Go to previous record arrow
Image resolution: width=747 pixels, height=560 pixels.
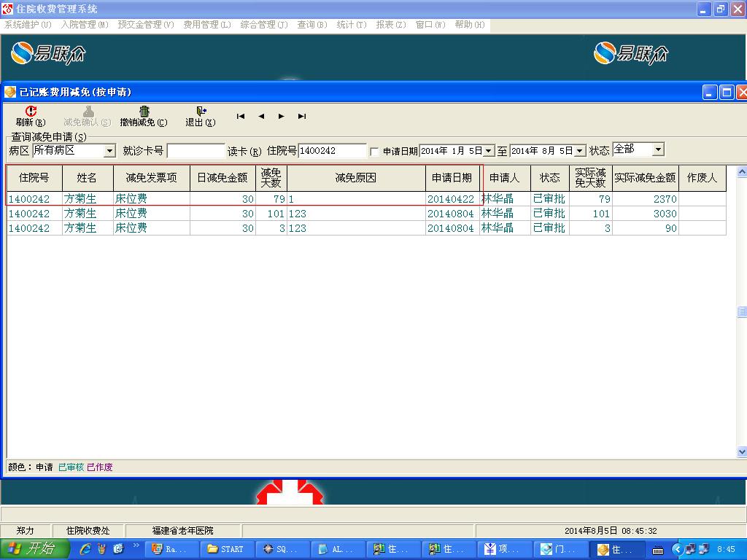pos(261,116)
